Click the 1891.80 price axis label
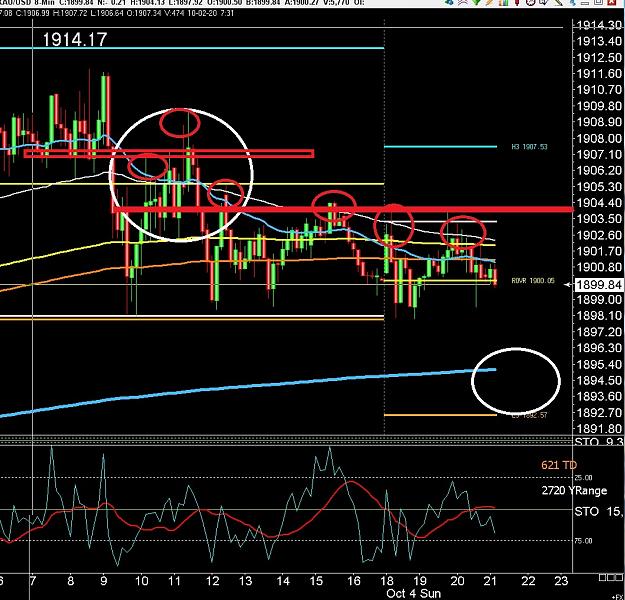The width and height of the screenshot is (625, 600). coord(599,429)
